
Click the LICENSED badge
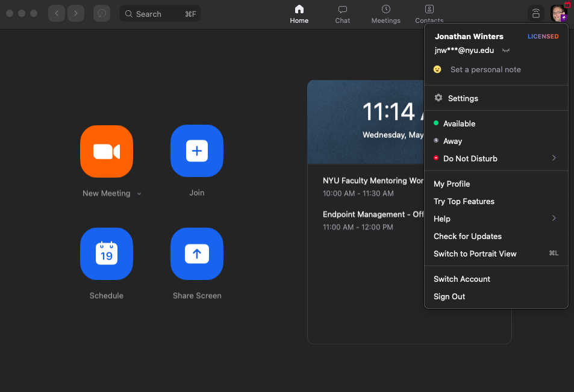pos(543,36)
